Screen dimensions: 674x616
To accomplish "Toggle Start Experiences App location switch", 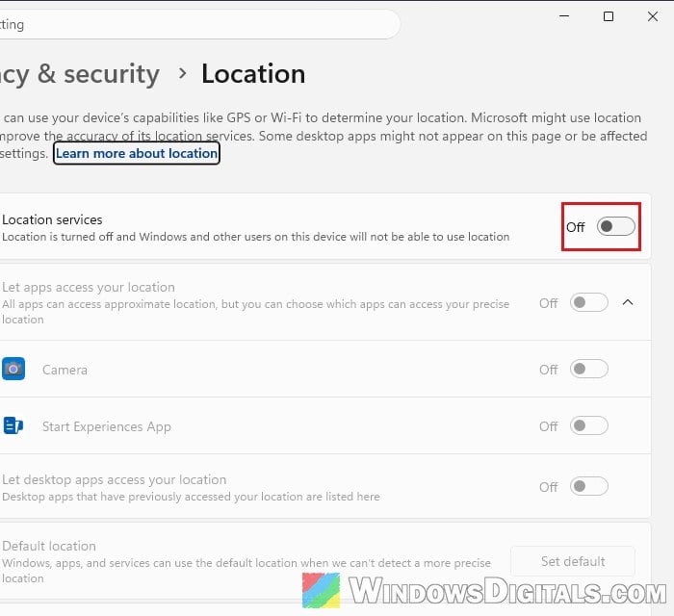I will click(x=589, y=425).
